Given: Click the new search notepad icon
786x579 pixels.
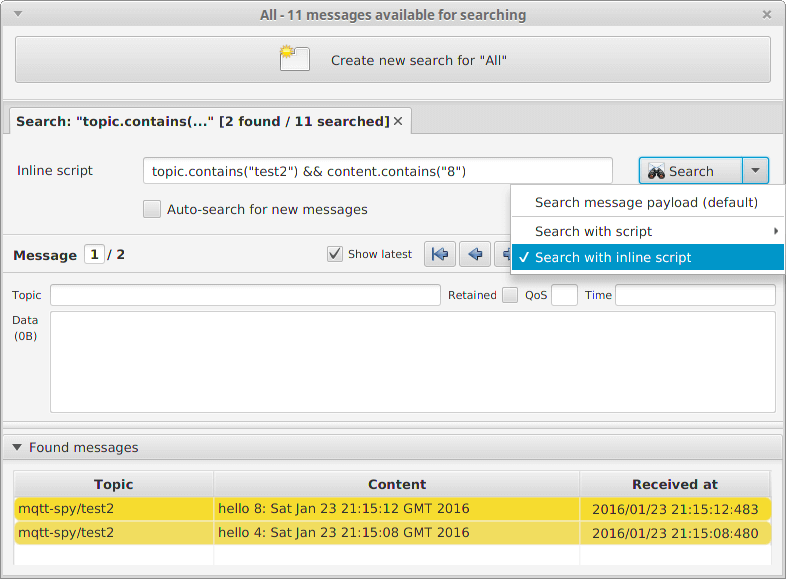Looking at the screenshot, I should [294, 59].
